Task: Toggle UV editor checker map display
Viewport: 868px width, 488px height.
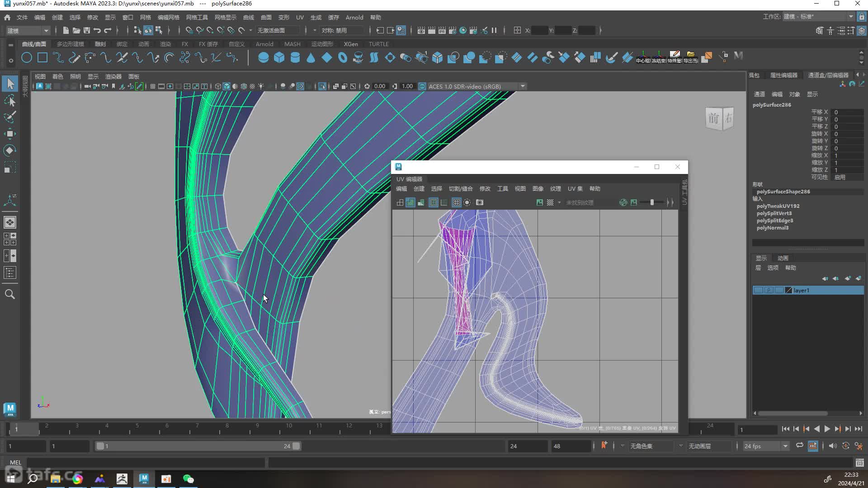Action: pyautogui.click(x=550, y=202)
